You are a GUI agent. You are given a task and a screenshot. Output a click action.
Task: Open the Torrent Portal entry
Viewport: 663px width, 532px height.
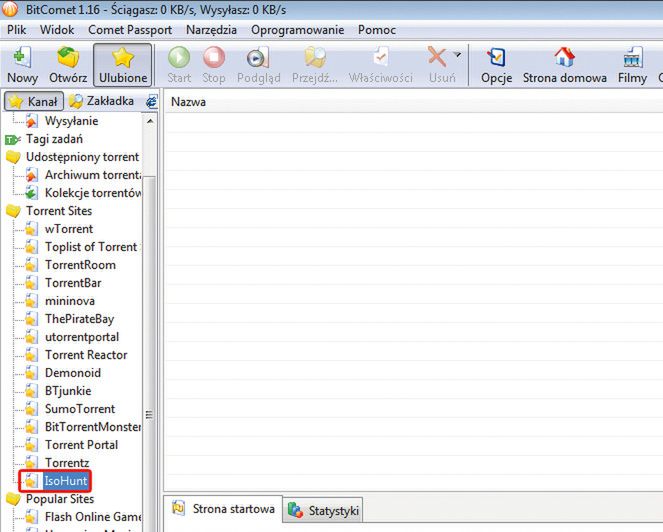pyautogui.click(x=81, y=445)
